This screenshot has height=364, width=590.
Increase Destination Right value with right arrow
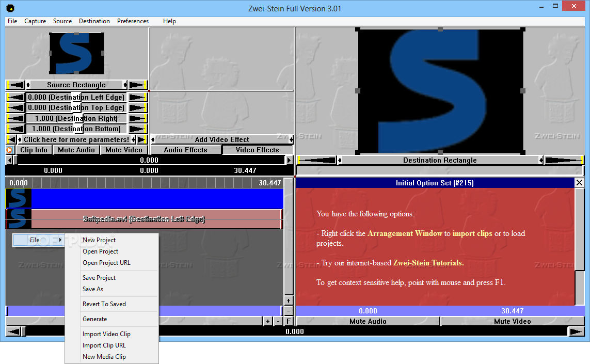(x=138, y=118)
